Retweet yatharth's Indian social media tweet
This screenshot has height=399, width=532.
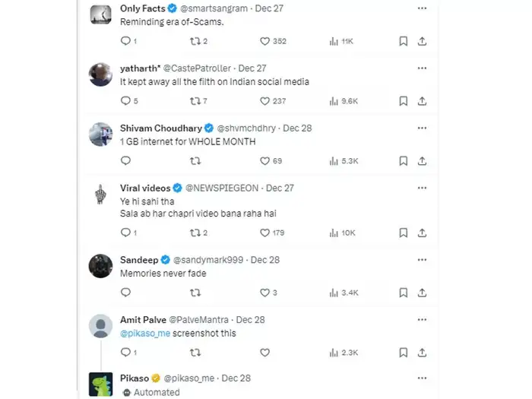click(195, 101)
